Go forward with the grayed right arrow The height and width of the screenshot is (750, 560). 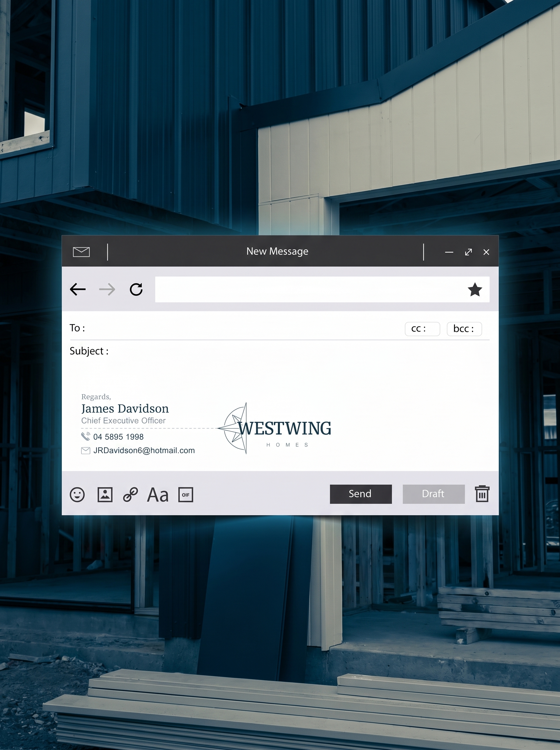(107, 289)
